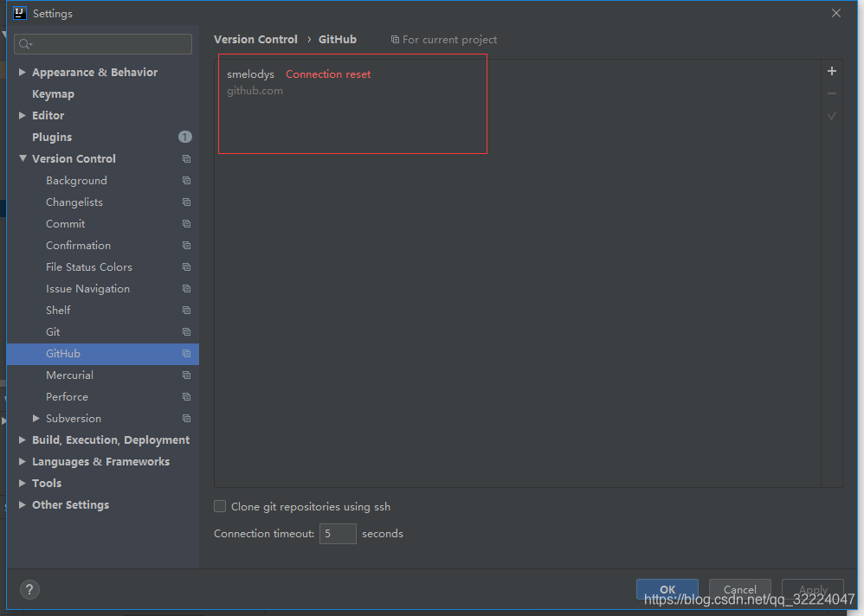Click Version Control breadcrumb link
This screenshot has width=864, height=616.
click(x=255, y=40)
